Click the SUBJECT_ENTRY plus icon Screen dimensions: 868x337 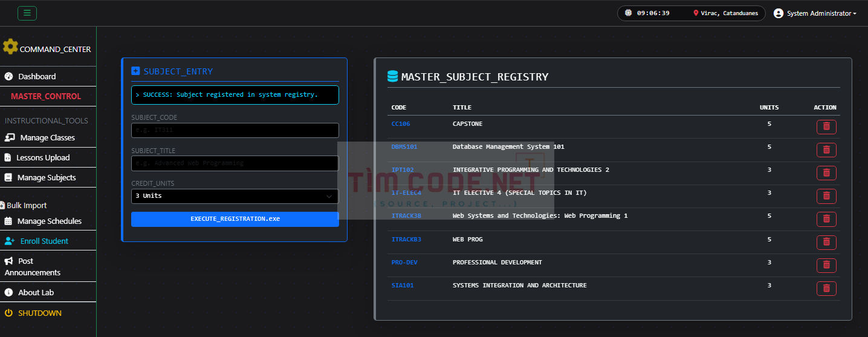(x=135, y=71)
